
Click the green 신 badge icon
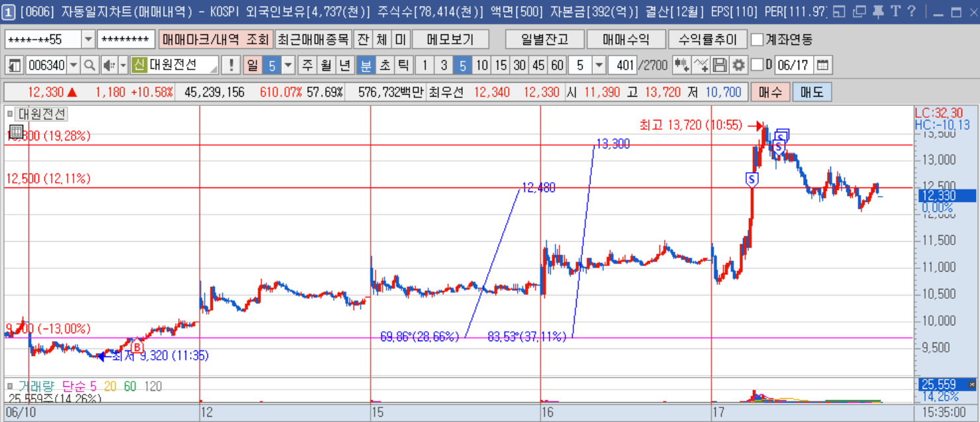[x=138, y=65]
